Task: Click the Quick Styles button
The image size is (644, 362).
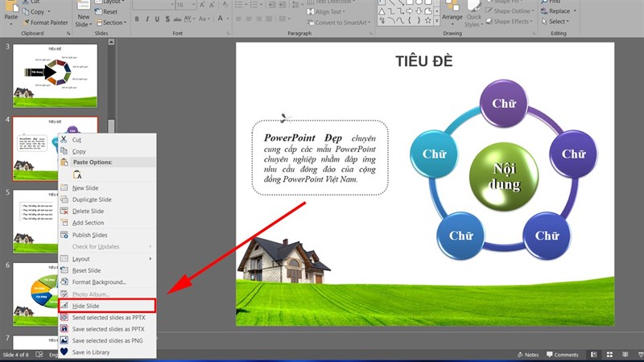Action: [473, 14]
